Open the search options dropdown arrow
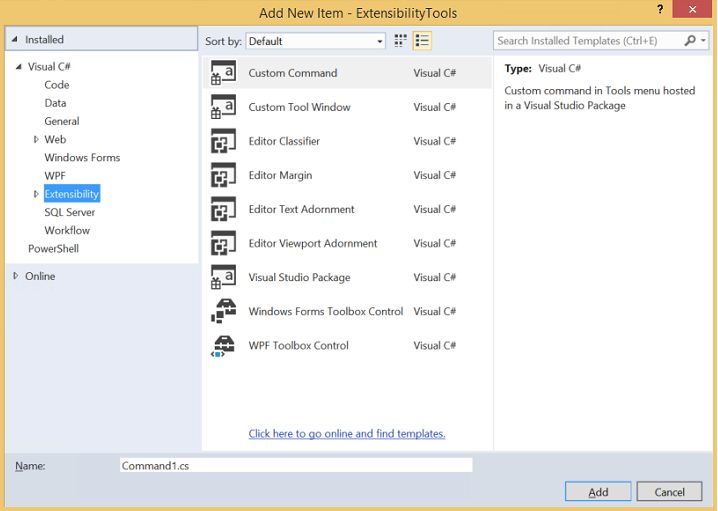Screen dimensions: 718x511 point(703,41)
